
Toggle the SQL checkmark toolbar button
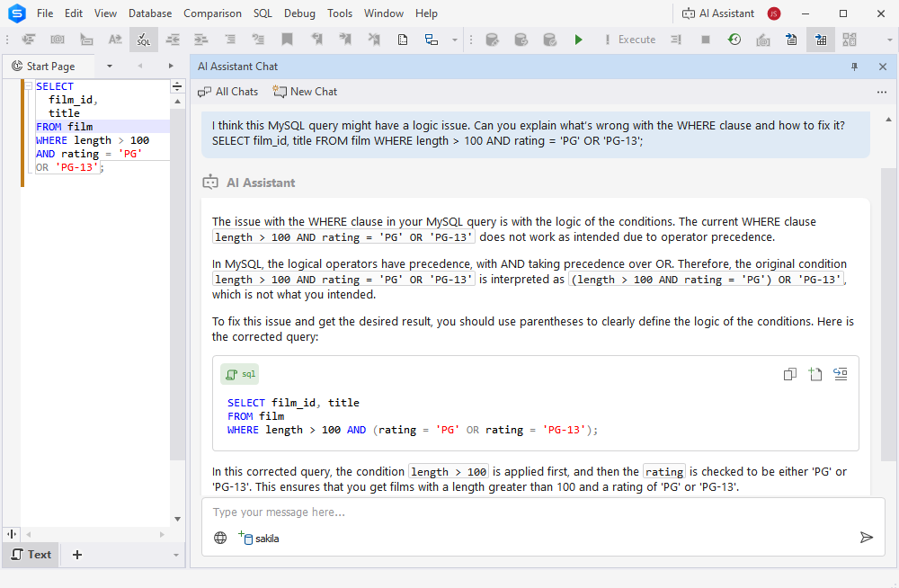(143, 40)
